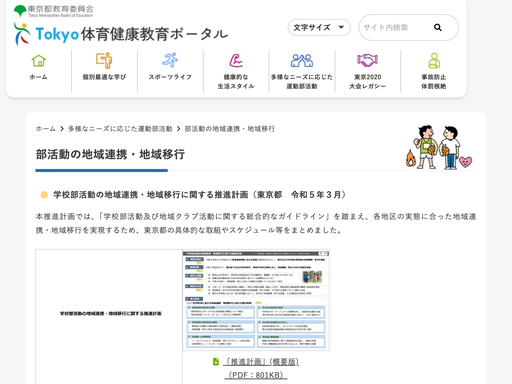Open the 多様なニーズに応じた運動部活動 menu label
This screenshot has width=512, height=384.
(302, 82)
